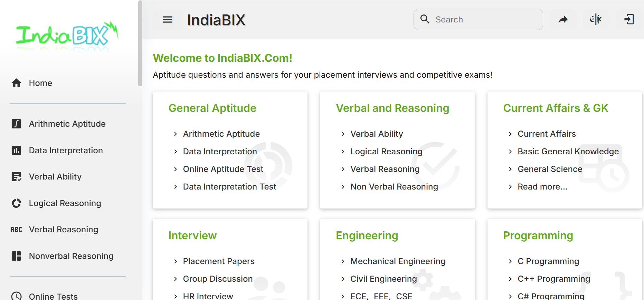Image resolution: width=644 pixels, height=300 pixels.
Task: Click the Nonverbal Reasoning grid icon
Action: click(x=16, y=256)
